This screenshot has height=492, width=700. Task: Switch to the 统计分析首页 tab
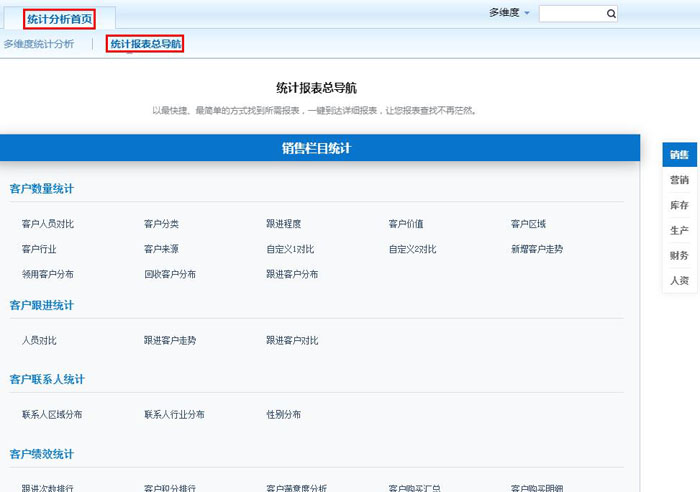[x=59, y=18]
